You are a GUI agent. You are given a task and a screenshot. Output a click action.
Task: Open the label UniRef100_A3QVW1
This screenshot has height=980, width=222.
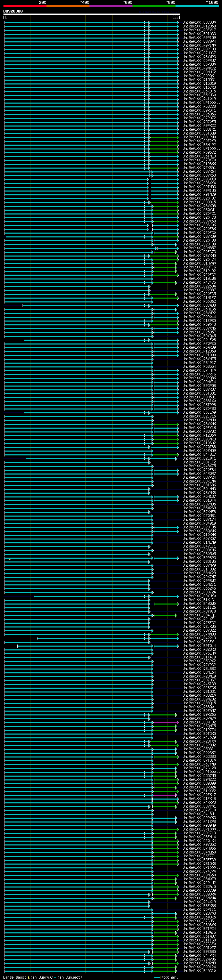[x=199, y=210]
